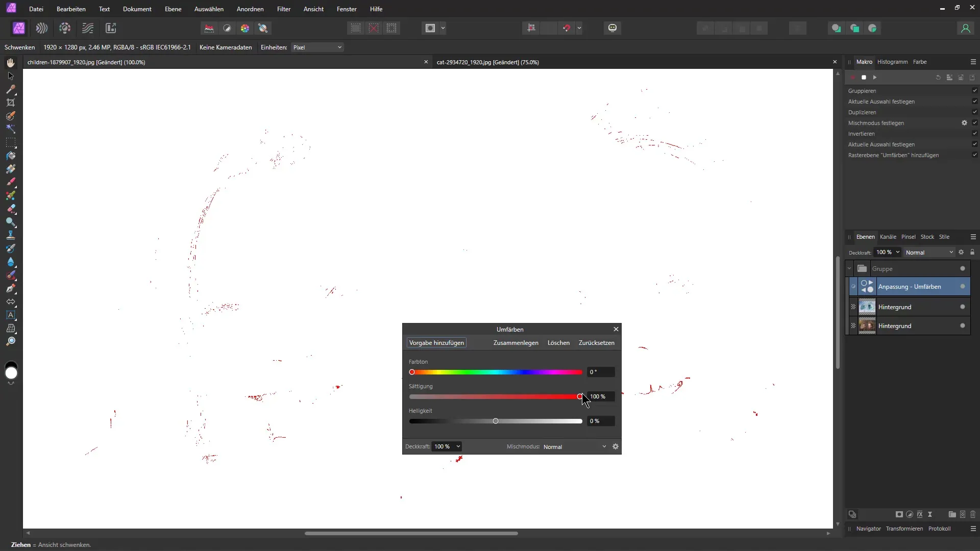Apply Auto Levels from toolbar
980x551 pixels.
(x=209, y=28)
